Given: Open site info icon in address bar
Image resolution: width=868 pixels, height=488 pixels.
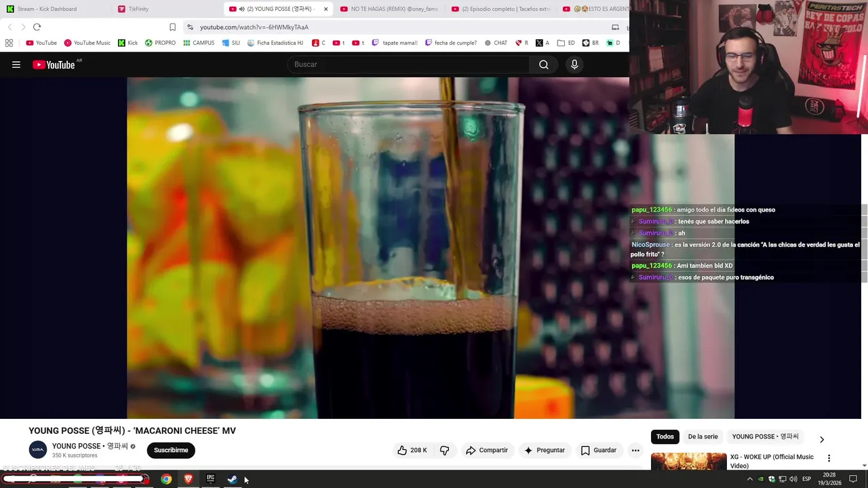Looking at the screenshot, I should click(x=191, y=27).
